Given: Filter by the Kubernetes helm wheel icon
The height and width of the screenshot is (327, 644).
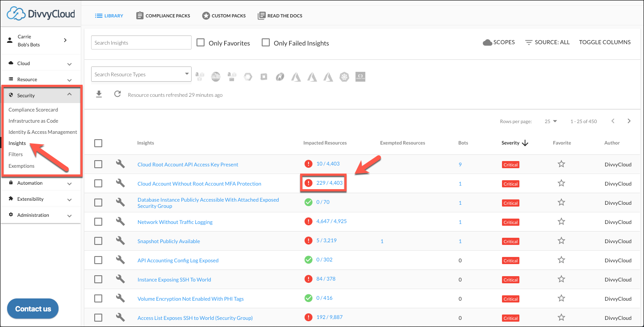Looking at the screenshot, I should 344,77.
